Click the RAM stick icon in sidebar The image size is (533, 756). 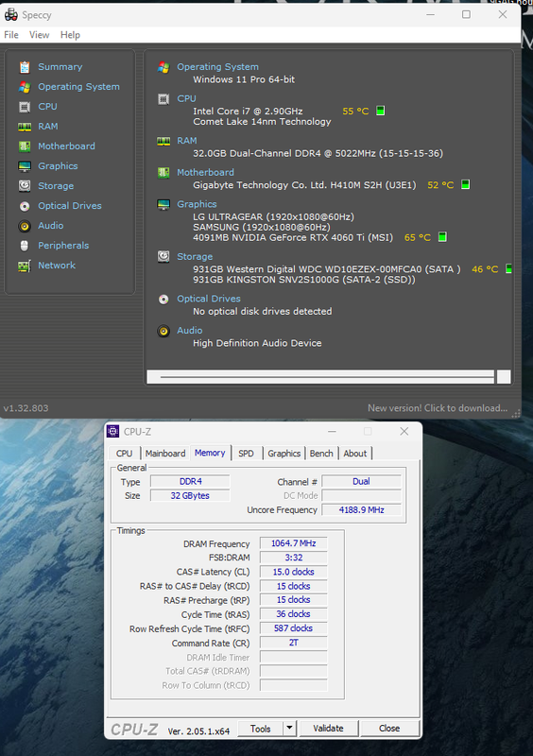pos(25,127)
